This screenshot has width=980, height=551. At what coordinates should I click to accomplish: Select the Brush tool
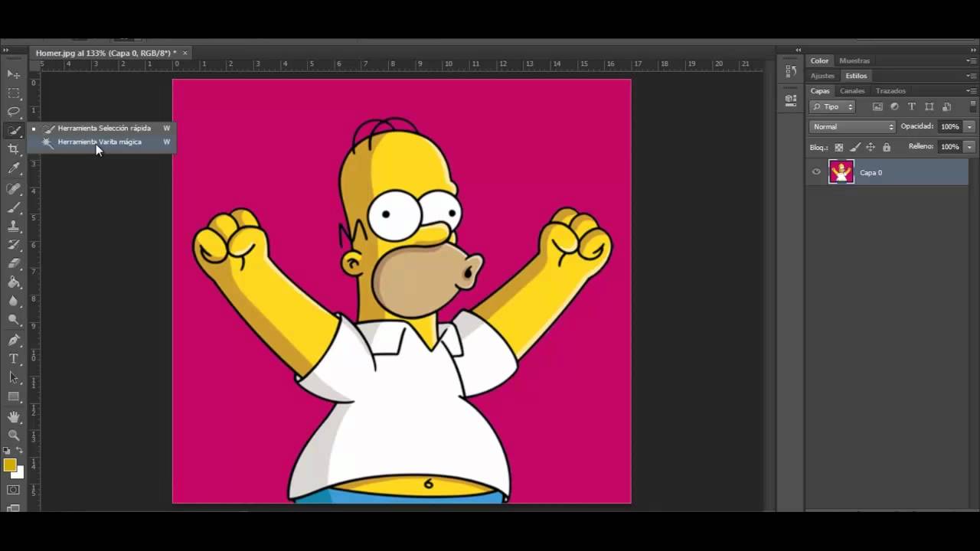pos(14,207)
